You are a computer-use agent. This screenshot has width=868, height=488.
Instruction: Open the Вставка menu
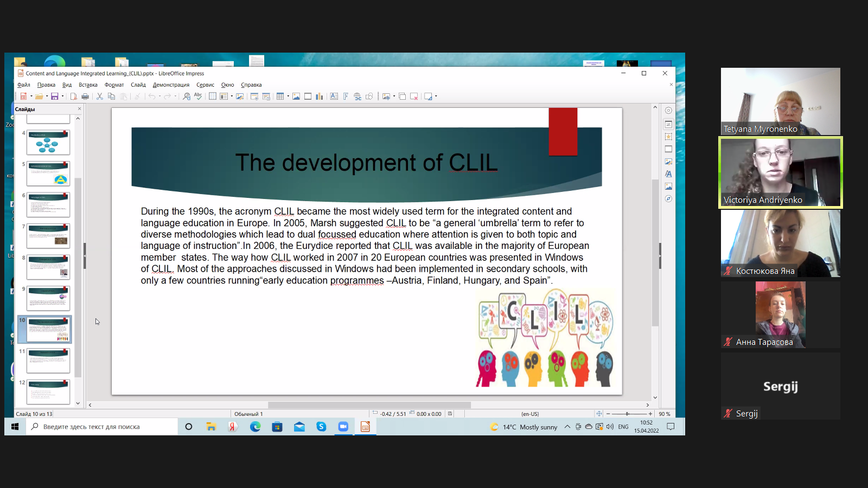point(88,85)
